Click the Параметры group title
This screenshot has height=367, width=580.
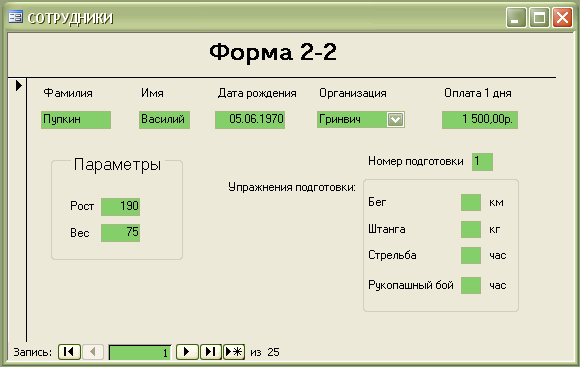point(117,165)
